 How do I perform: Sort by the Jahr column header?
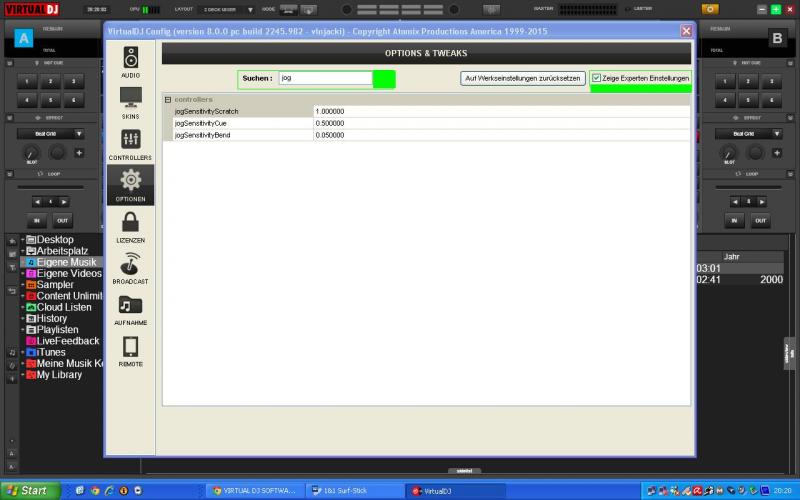pyautogui.click(x=731, y=257)
